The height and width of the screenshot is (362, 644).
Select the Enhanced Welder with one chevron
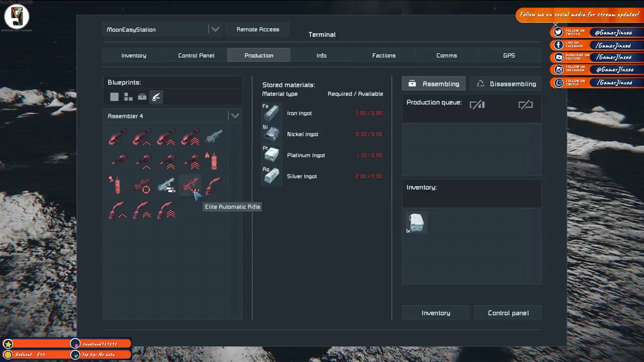[x=118, y=209]
